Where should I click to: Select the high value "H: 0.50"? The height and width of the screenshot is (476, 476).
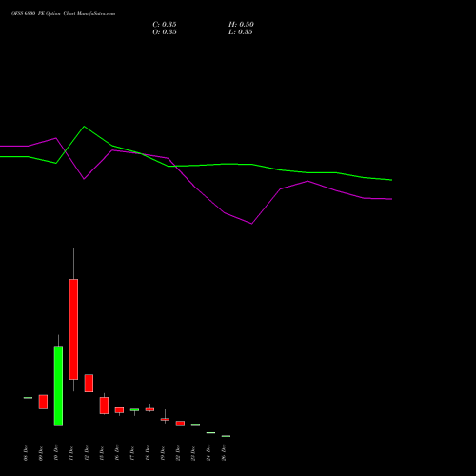point(241,25)
